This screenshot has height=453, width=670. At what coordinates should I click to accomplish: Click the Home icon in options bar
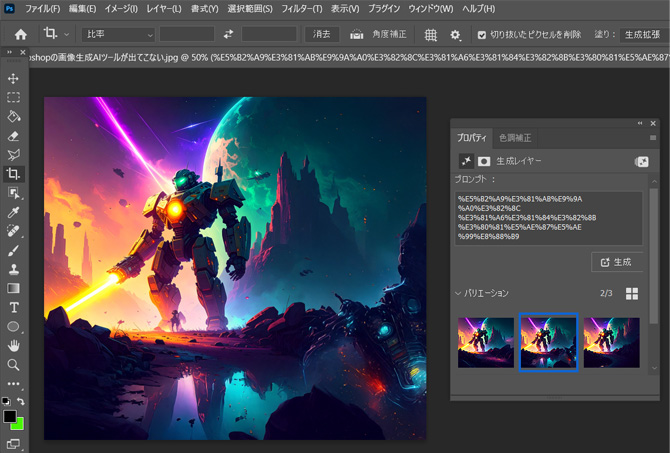point(21,35)
